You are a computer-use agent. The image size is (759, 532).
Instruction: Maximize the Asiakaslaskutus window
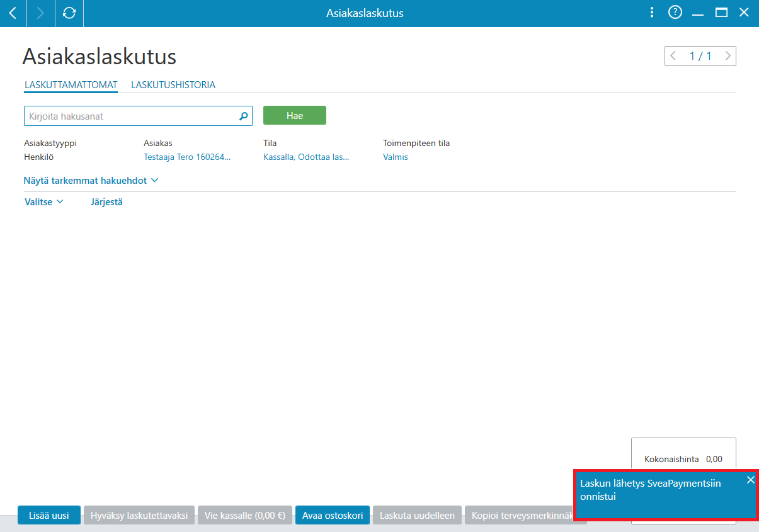721,13
